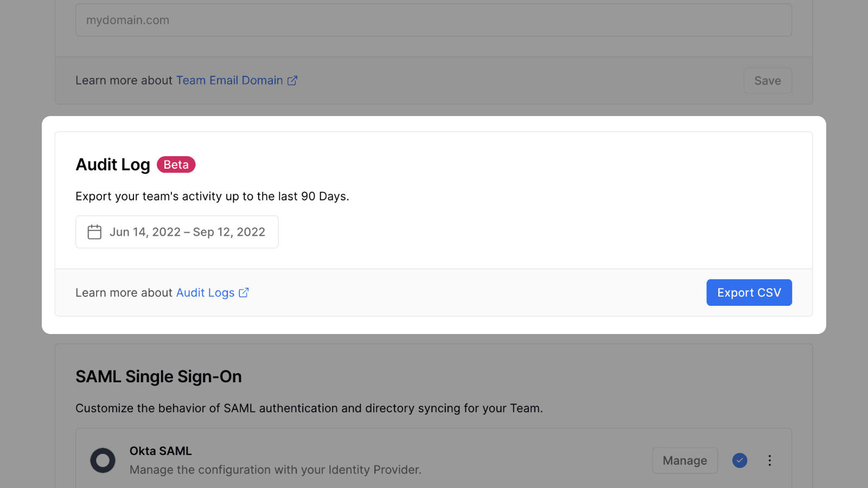The height and width of the screenshot is (488, 868).
Task: Open the Jun 14 – Sep 12 date range picker
Action: (x=177, y=232)
